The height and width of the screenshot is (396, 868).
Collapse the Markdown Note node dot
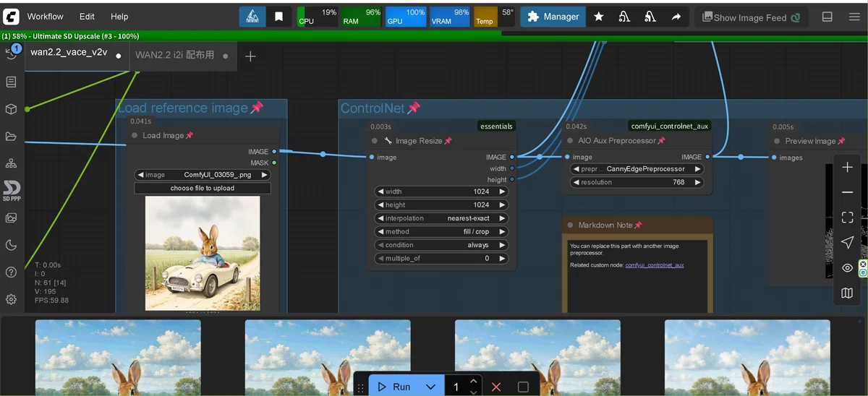click(x=570, y=225)
